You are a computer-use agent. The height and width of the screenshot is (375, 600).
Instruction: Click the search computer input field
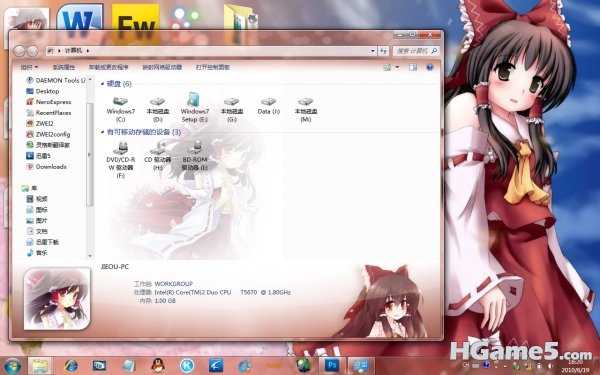pyautogui.click(x=416, y=51)
